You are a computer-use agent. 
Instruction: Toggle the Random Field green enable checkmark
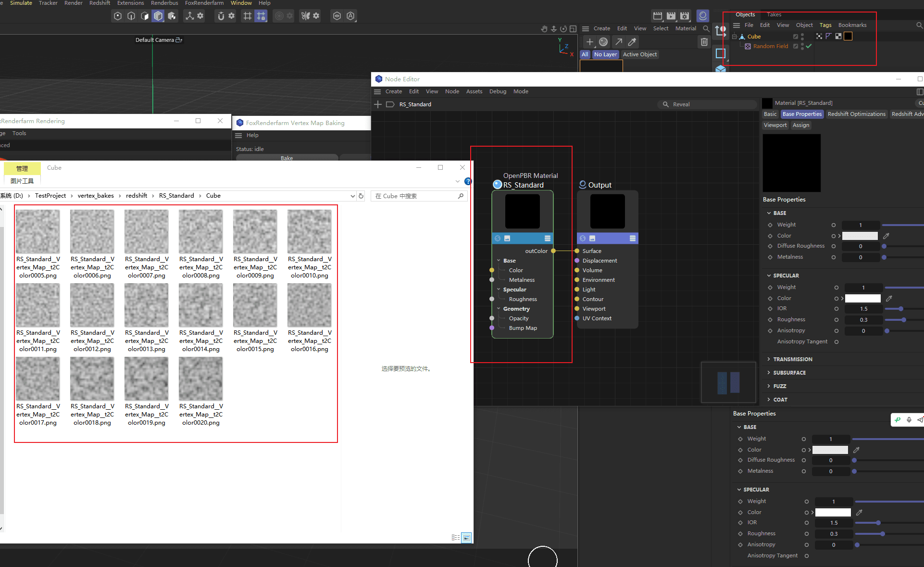click(809, 46)
